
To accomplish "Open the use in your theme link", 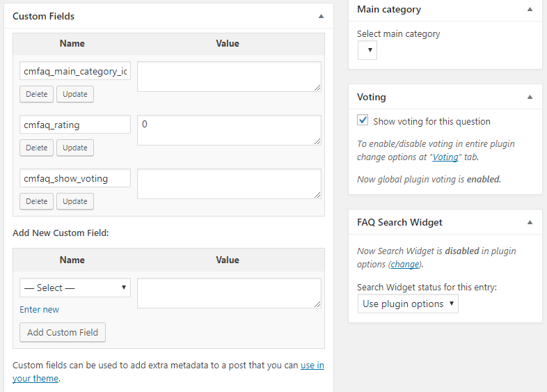I will point(312,365).
